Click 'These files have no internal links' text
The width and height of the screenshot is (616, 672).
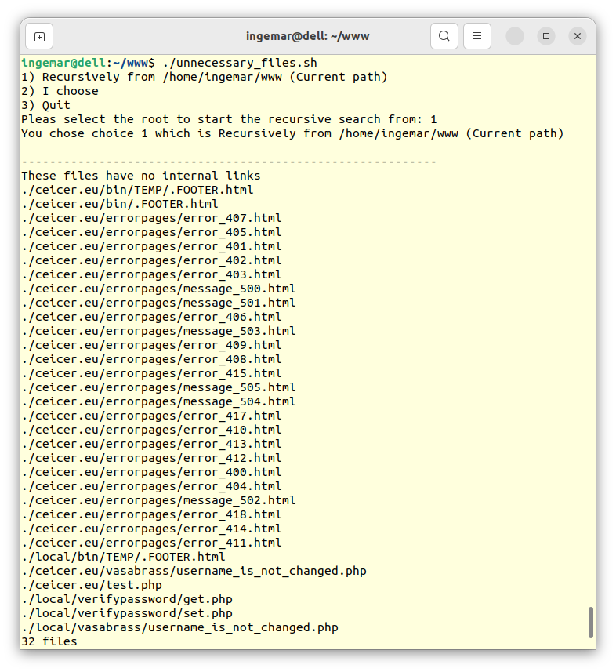[x=141, y=176]
